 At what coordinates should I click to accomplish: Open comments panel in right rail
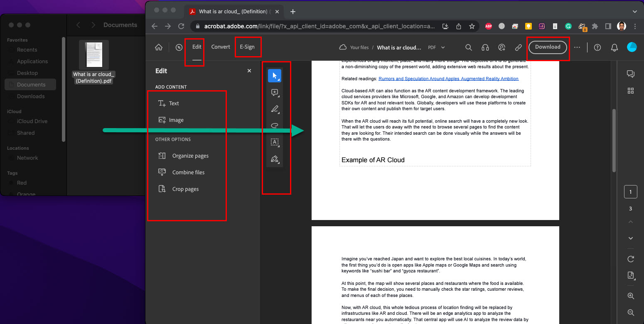631,74
